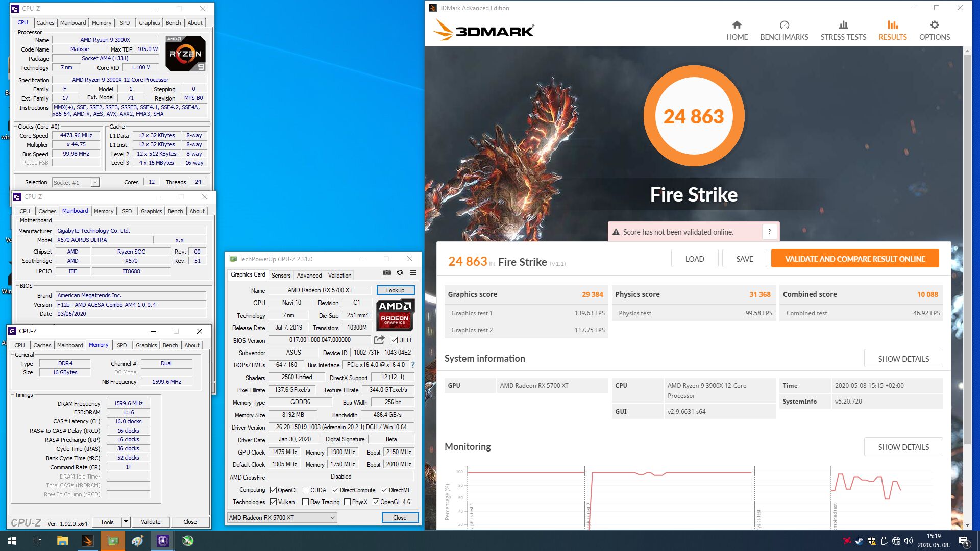
Task: Click the 24 863 score circle
Action: (694, 116)
